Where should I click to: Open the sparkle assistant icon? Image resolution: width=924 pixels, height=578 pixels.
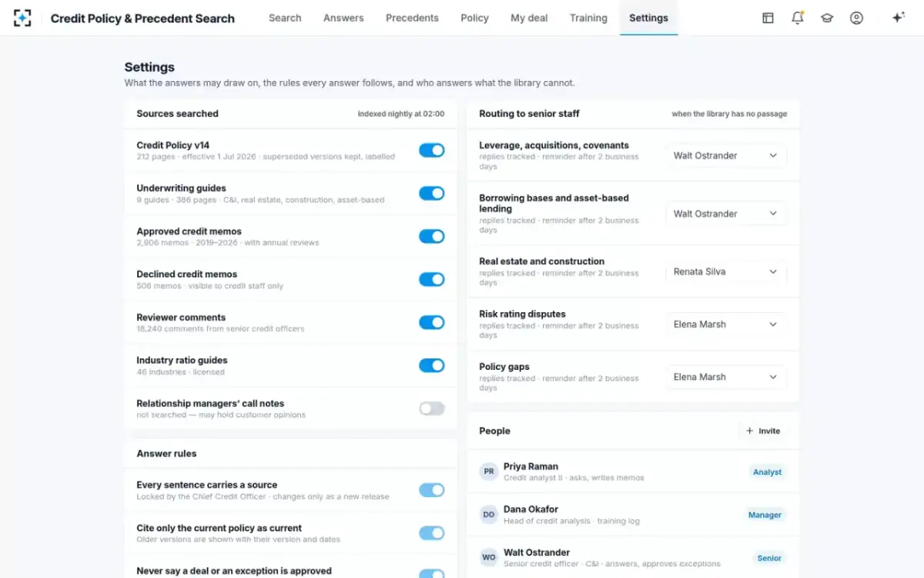(x=898, y=18)
